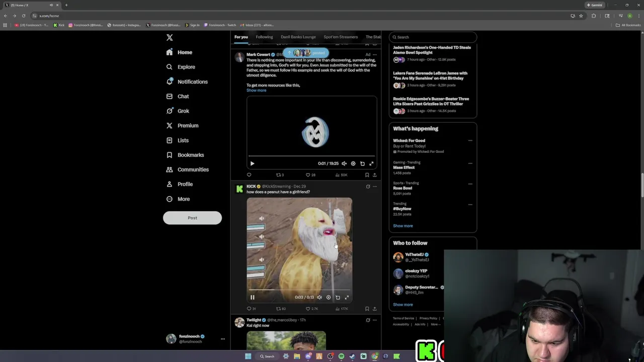Enter fullscreen on Mark Cowart video

coord(371,163)
